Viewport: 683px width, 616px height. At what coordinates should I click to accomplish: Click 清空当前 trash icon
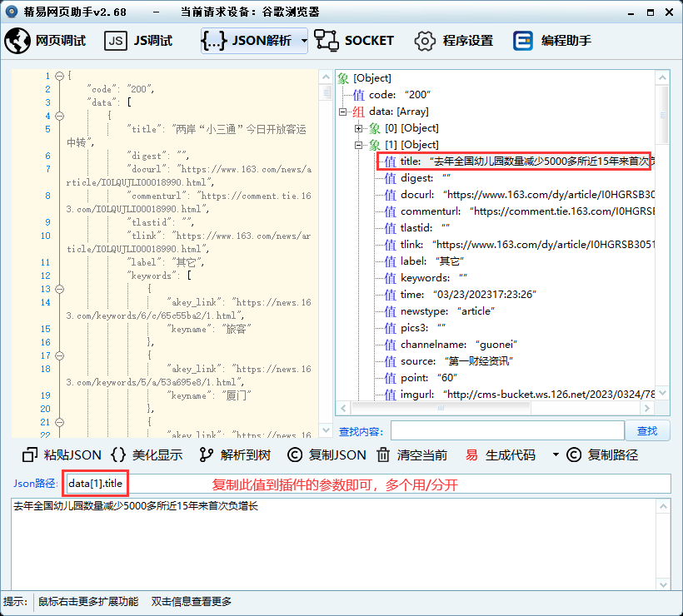pos(411,455)
